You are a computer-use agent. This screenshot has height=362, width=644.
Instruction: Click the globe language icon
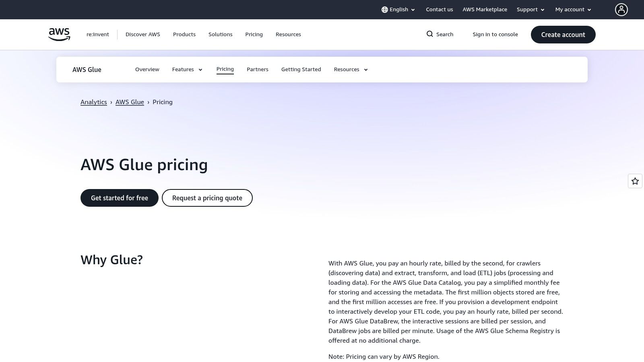tap(385, 10)
